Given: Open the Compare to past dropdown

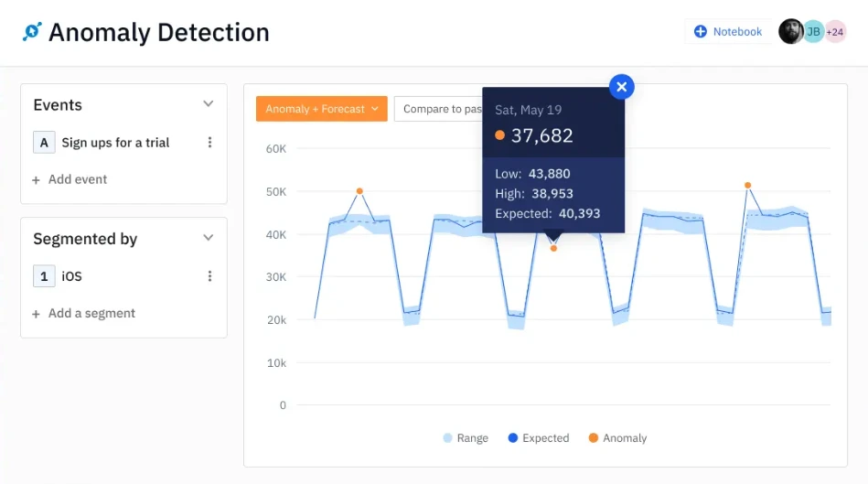Looking at the screenshot, I should 438,109.
